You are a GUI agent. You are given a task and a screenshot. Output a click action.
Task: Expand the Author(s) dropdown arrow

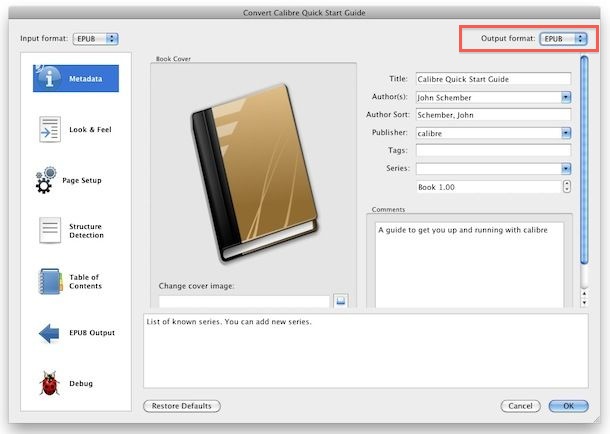click(x=566, y=97)
